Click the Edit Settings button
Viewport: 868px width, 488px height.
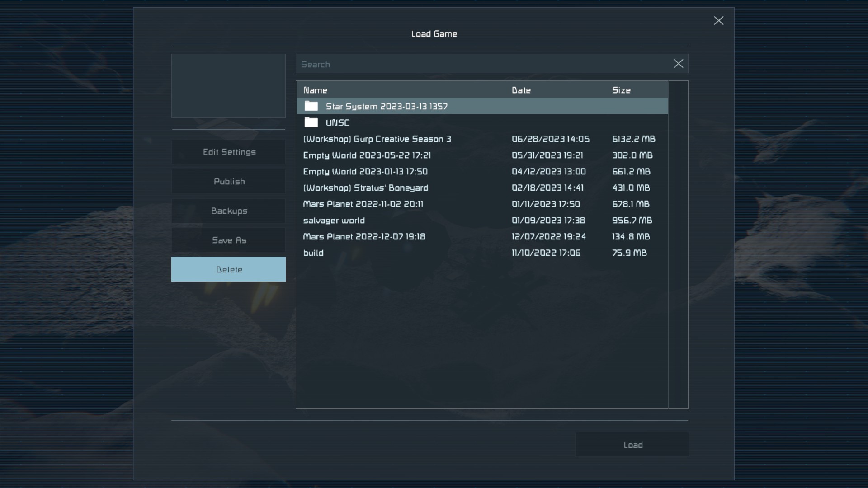(x=229, y=152)
